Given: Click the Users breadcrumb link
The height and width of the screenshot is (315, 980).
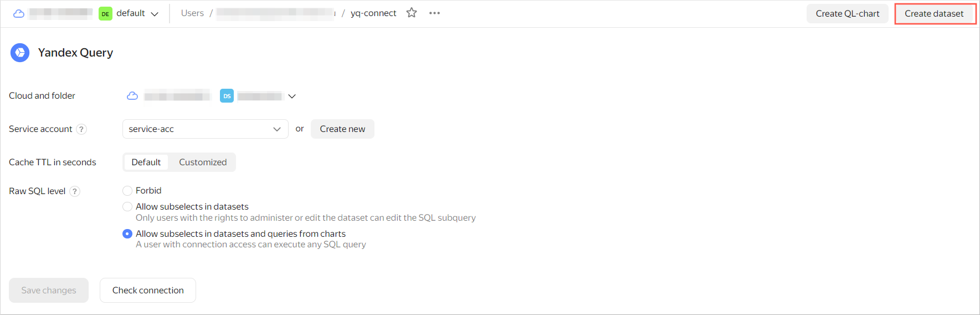Looking at the screenshot, I should (x=192, y=13).
